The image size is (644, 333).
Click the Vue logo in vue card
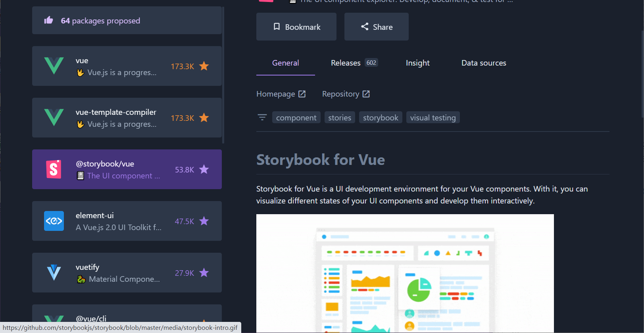(54, 66)
